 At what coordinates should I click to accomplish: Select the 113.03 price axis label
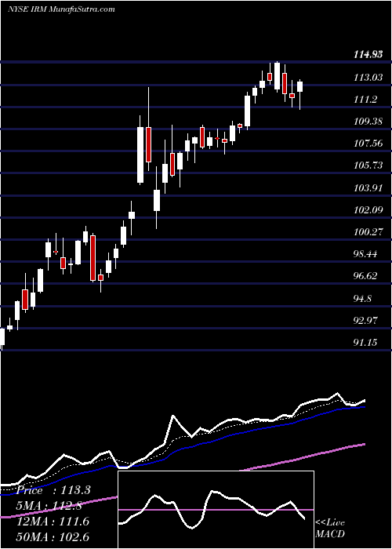tap(368, 78)
